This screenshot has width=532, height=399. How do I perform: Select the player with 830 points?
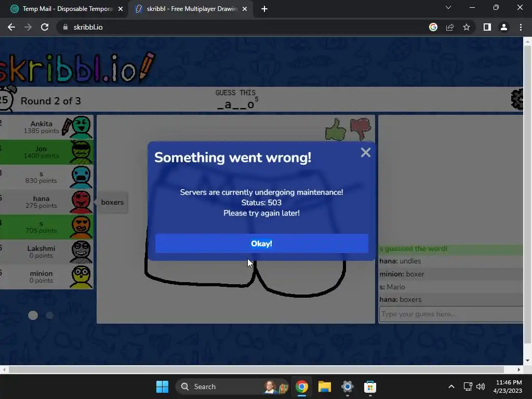46,177
